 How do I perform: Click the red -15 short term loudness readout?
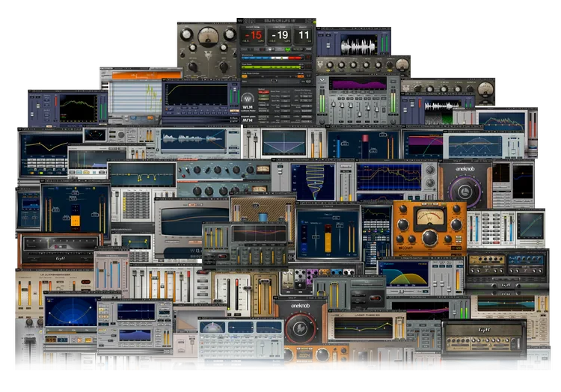tap(254, 35)
